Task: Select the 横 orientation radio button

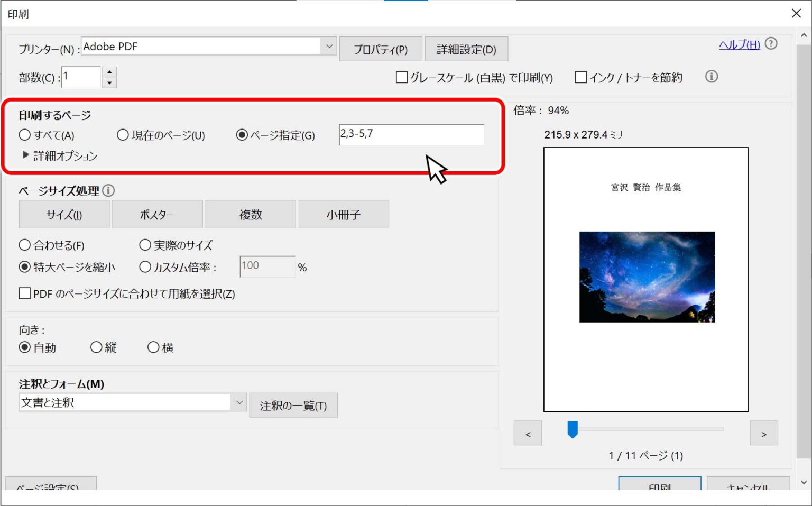Action: [x=153, y=347]
